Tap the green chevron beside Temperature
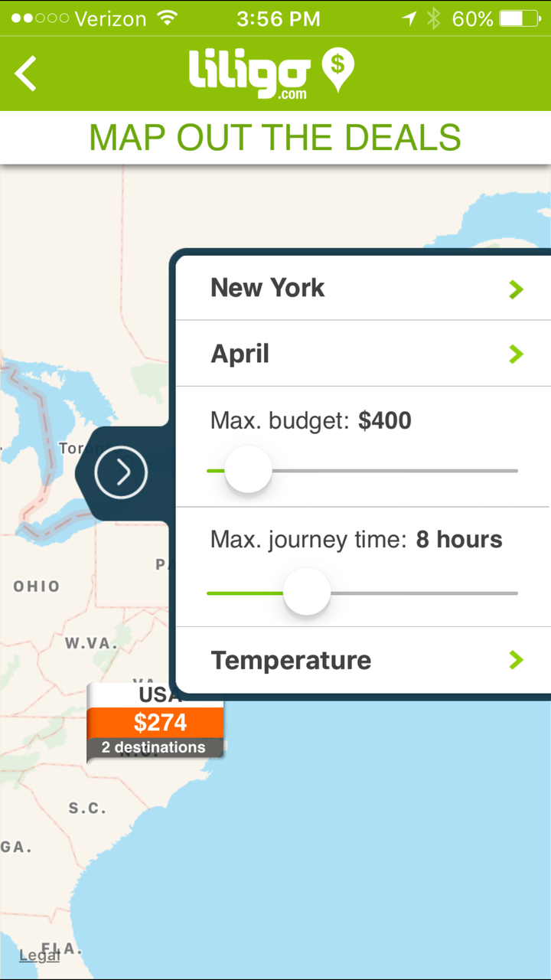 coord(517,660)
